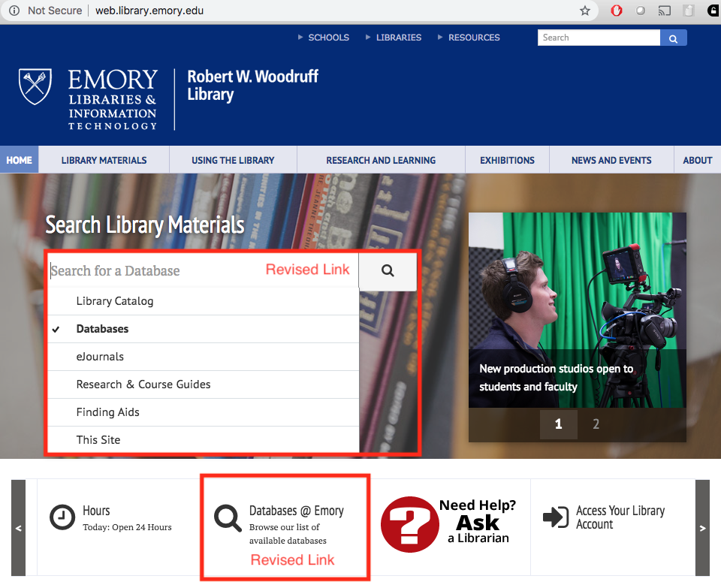Click the Search for a Database field
721x588 pixels.
(x=204, y=271)
